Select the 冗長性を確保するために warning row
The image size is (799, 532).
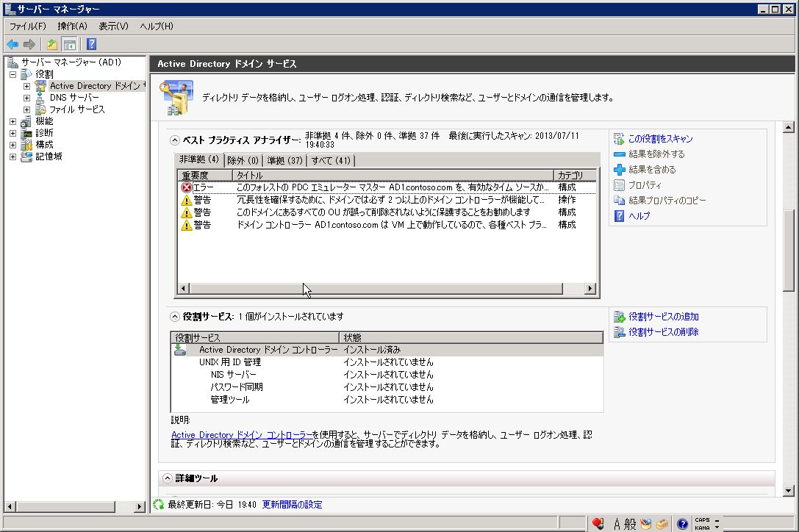pyautogui.click(x=387, y=200)
